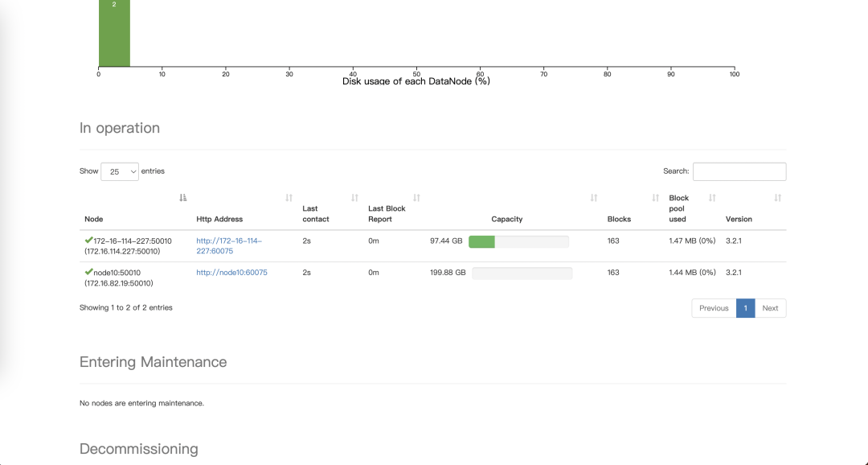Go to the Previous page

click(714, 308)
